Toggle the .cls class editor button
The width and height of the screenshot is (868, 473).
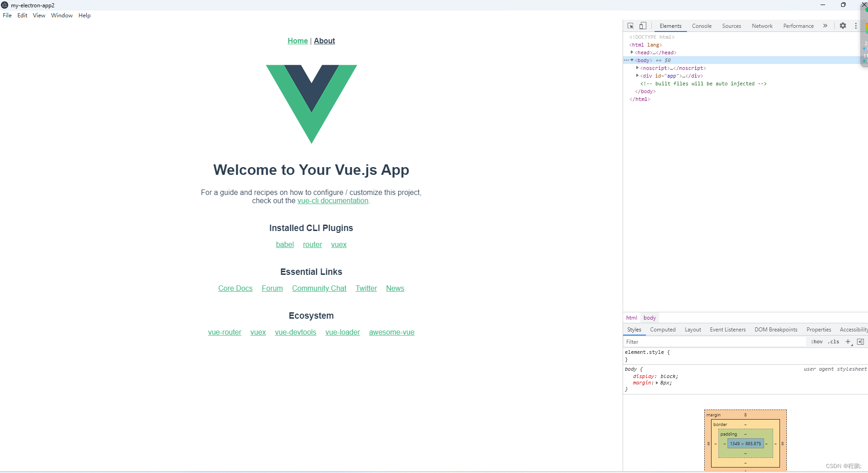833,342
